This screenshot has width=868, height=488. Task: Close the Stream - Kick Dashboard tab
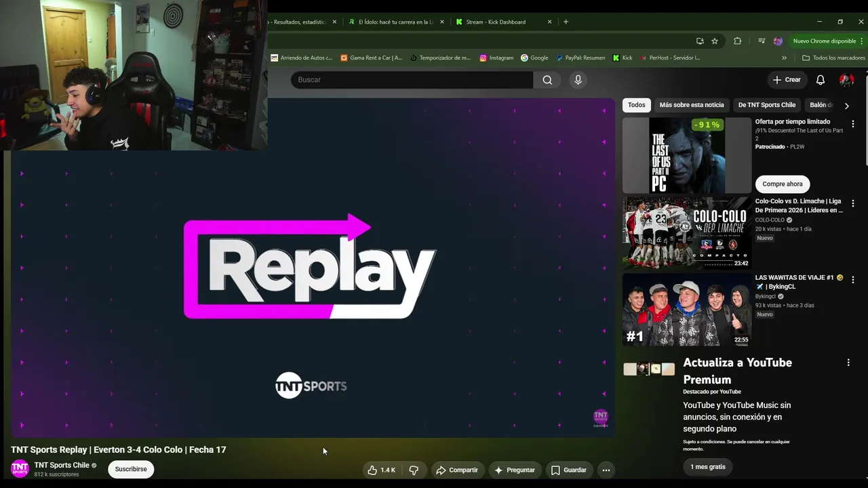(x=549, y=22)
